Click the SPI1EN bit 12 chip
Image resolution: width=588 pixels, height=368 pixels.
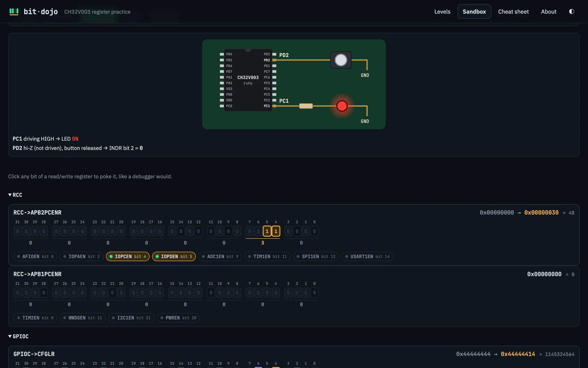(x=316, y=257)
